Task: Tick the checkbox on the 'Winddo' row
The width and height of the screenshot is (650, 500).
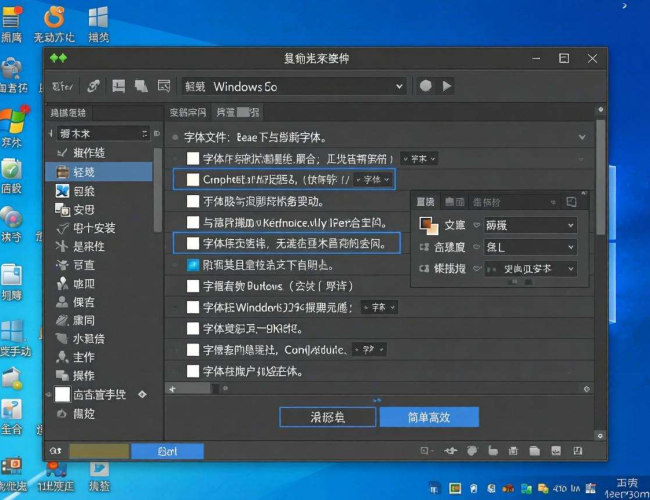Action: [x=193, y=307]
